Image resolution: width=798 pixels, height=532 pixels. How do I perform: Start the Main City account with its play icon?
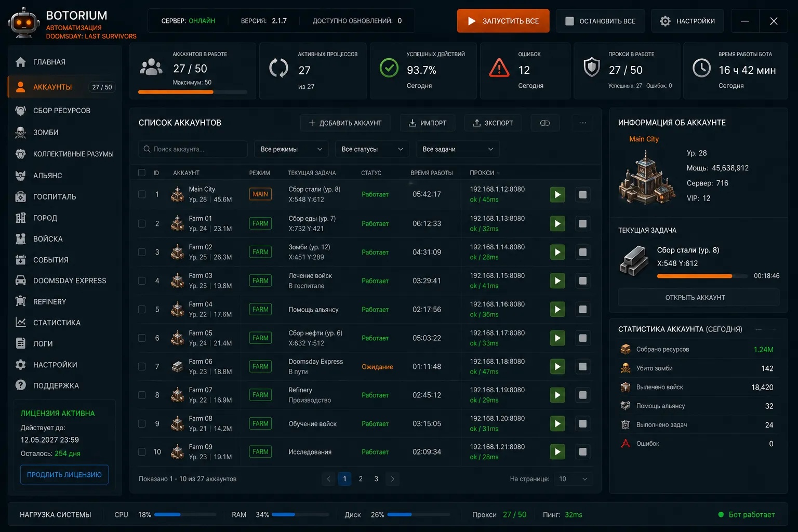click(x=557, y=194)
